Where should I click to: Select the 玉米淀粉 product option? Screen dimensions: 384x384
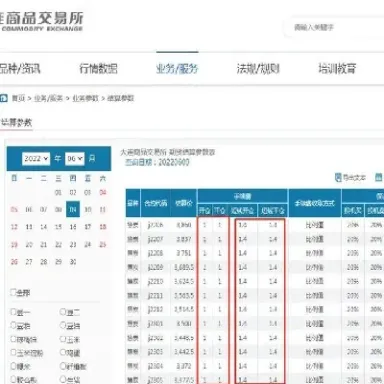coord(13,352)
